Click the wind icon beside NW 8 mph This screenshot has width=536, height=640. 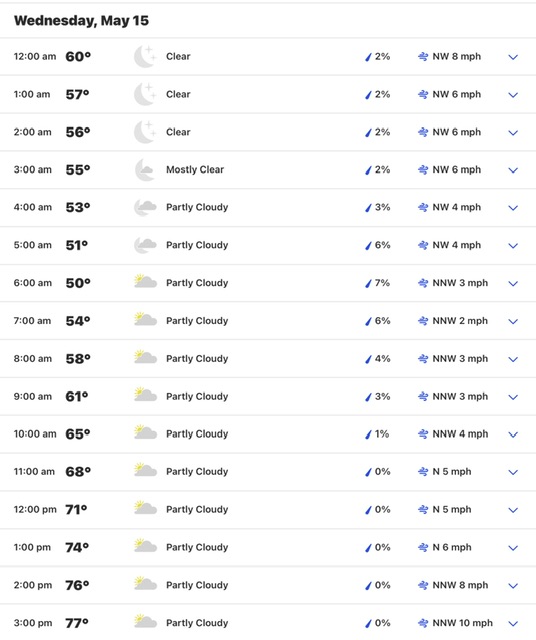click(x=423, y=57)
